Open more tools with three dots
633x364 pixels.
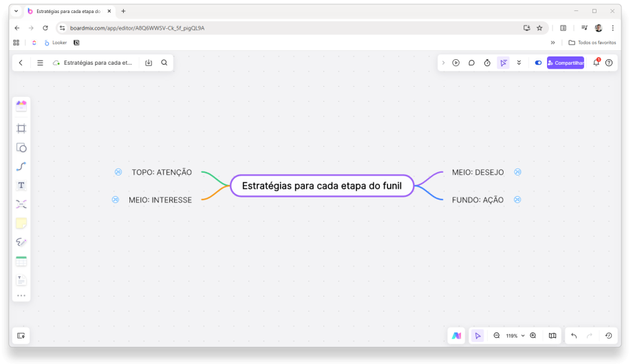point(21,296)
